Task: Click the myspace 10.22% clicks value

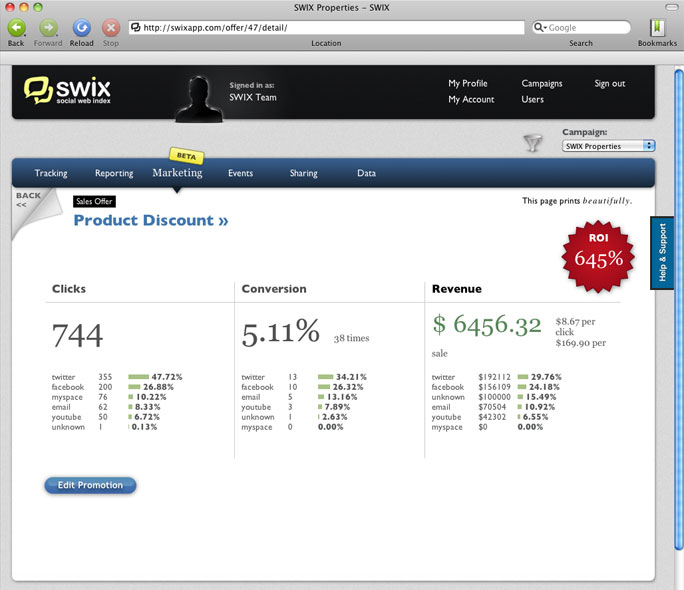Action: click(x=151, y=397)
